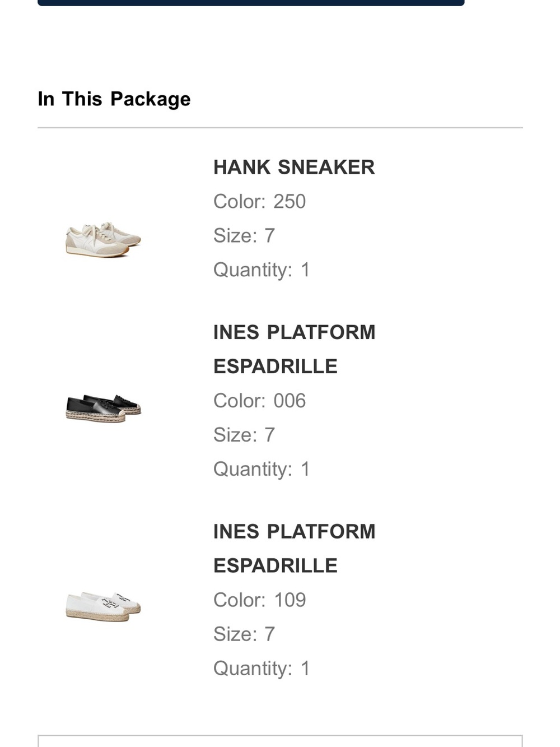The width and height of the screenshot is (560, 747).
Task: Click Quantity: 1 for the black espadrille
Action: [262, 469]
